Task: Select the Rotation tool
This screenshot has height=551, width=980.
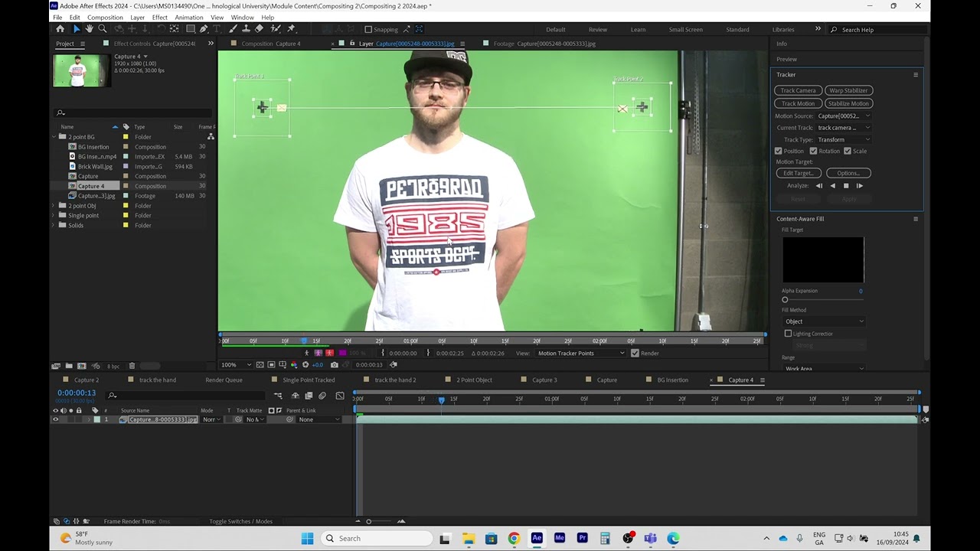Action: click(x=162, y=29)
